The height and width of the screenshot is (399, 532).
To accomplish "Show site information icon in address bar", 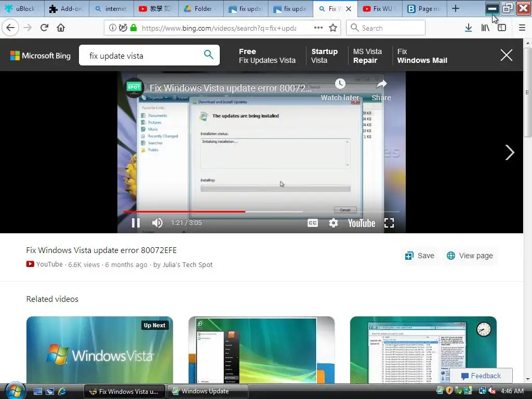I will 112,28.
